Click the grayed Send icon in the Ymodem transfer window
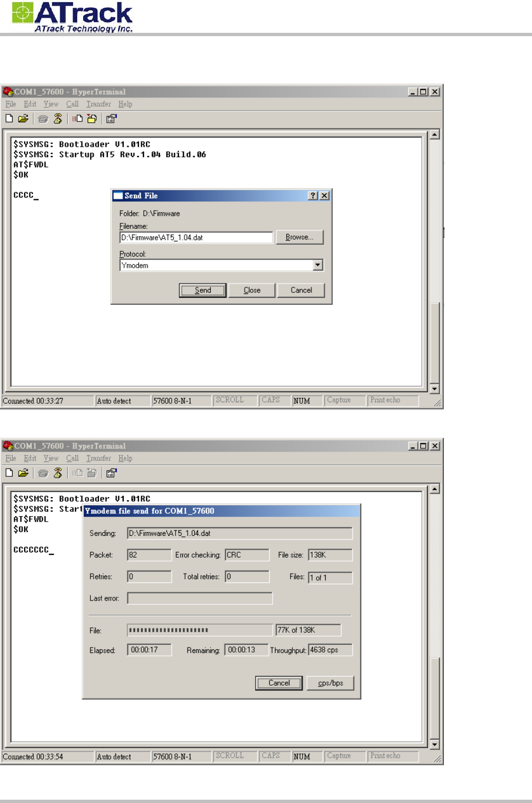Viewport: 532px width, 803px height. point(78,473)
